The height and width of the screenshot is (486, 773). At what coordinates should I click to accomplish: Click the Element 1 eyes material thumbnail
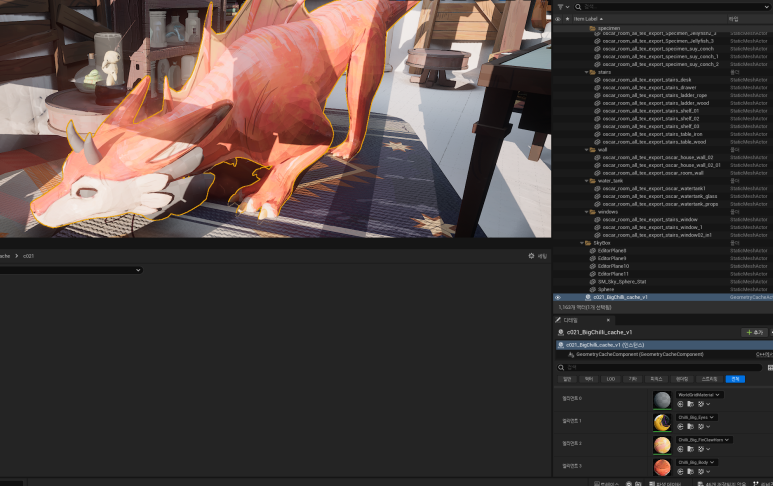(662, 422)
